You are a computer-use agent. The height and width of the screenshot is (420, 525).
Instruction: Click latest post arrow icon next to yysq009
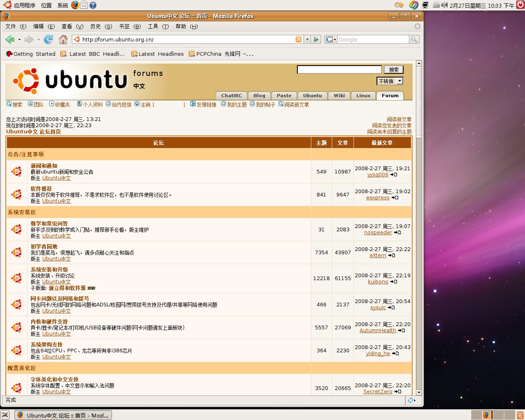[x=394, y=175]
